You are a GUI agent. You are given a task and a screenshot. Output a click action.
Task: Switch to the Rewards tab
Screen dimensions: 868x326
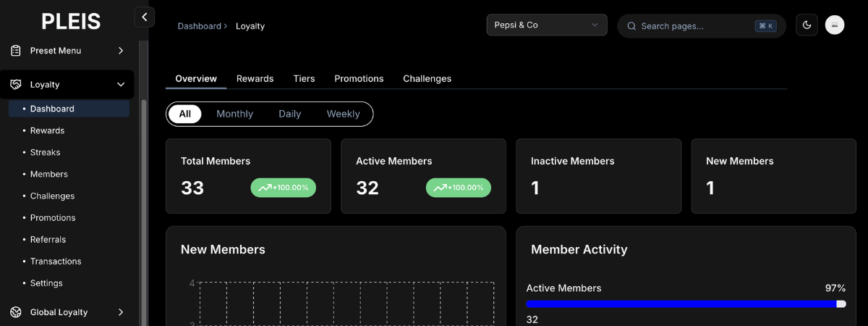point(255,78)
